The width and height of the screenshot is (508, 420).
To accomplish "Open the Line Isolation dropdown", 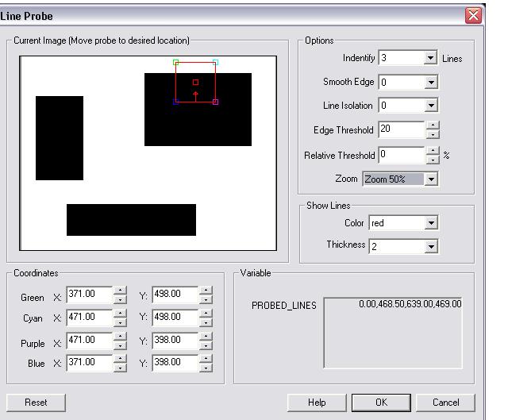I will click(x=431, y=106).
